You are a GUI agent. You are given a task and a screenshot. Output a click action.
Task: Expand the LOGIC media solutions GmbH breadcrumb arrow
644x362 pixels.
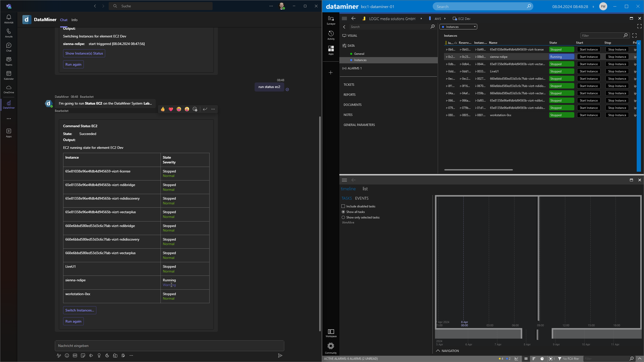[421, 19]
